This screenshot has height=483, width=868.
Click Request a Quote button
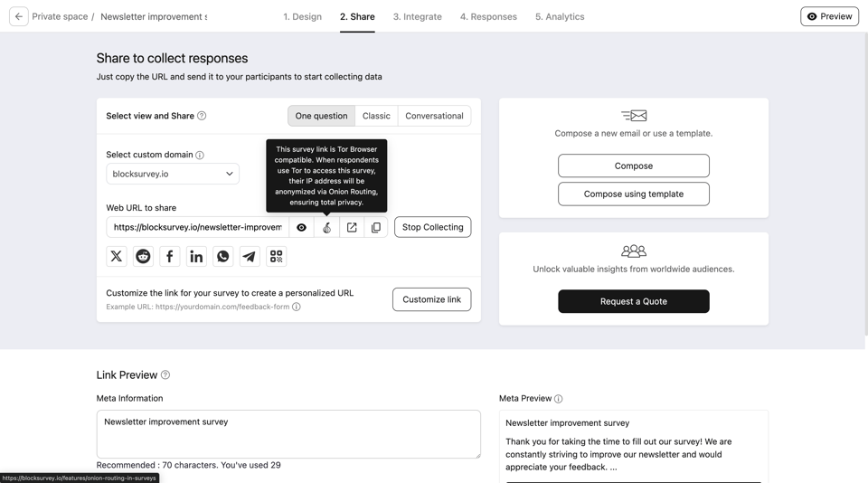pos(633,301)
